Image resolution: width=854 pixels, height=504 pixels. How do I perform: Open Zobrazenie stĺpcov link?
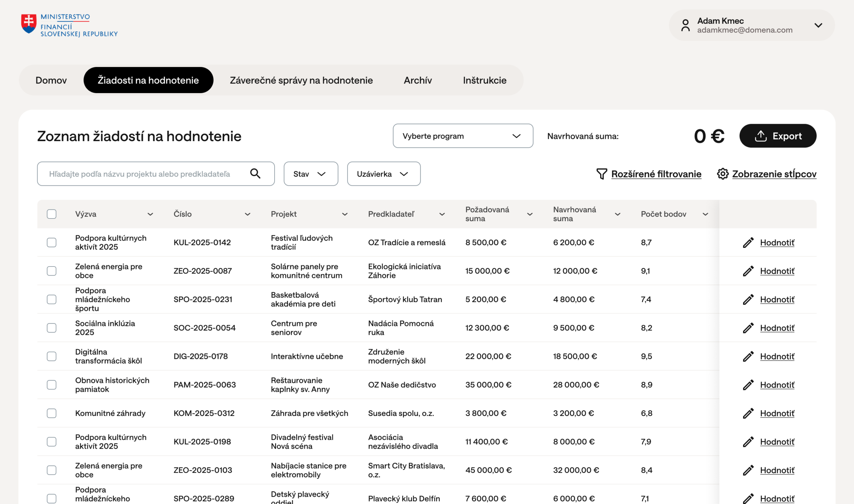774,174
